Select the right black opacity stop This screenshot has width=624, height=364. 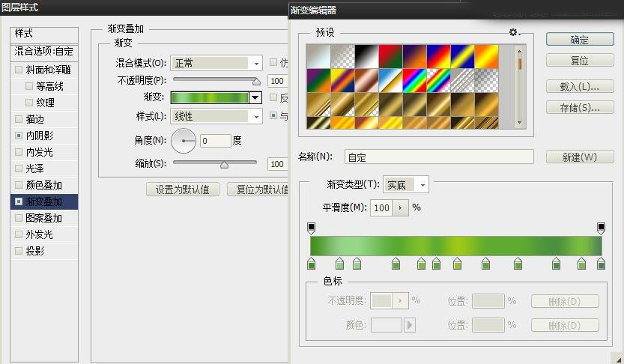[x=601, y=228]
